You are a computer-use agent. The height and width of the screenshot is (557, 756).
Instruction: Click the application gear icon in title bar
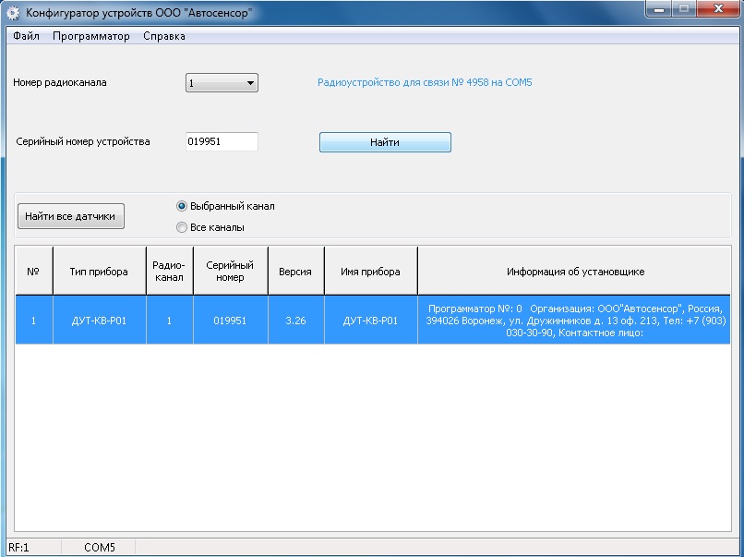[x=13, y=15]
